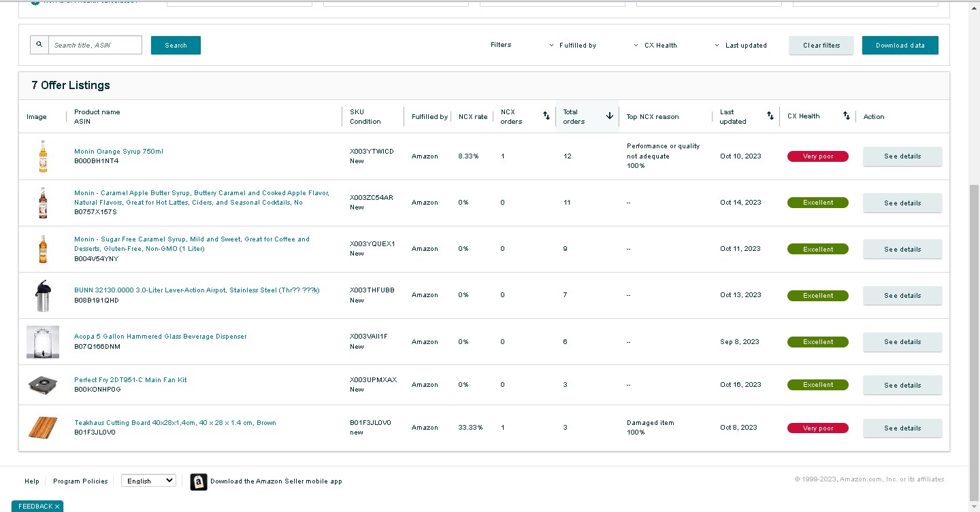
Task: Dismiss the Feedback tab with its X
Action: point(57,507)
